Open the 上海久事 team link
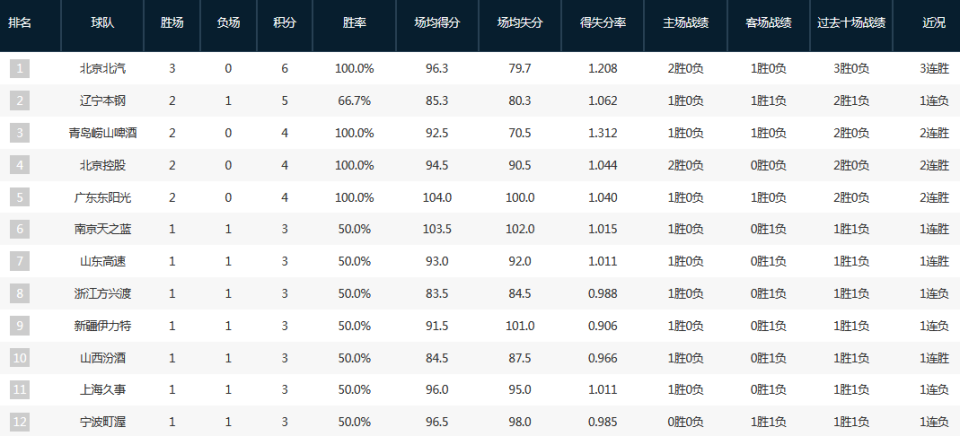The height and width of the screenshot is (436, 960). tap(105, 390)
